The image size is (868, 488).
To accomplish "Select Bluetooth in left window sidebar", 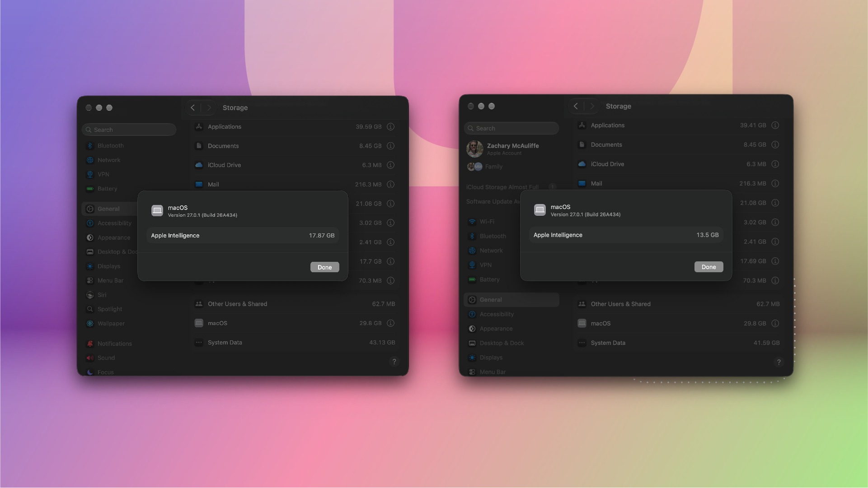I will click(x=129, y=146).
